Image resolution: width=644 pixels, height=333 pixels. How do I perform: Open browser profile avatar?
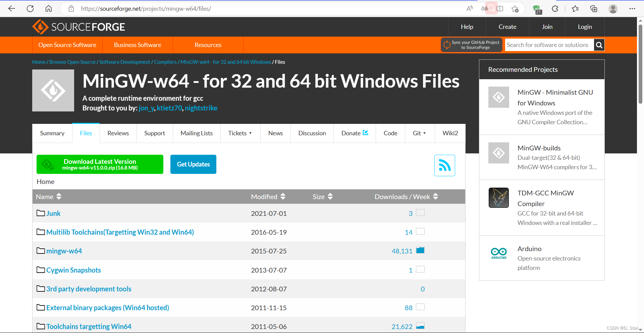click(613, 9)
